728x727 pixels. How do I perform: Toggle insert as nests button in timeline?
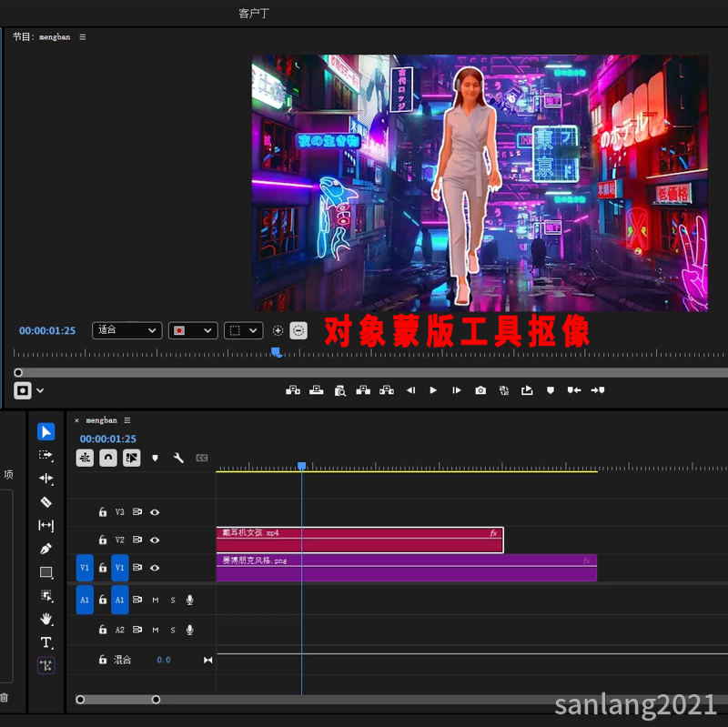click(85, 459)
